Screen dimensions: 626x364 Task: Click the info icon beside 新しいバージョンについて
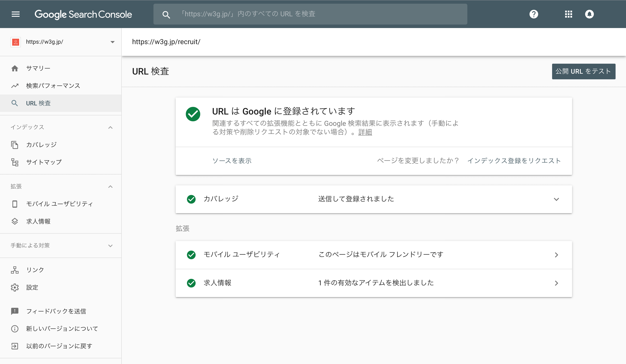pyautogui.click(x=15, y=329)
